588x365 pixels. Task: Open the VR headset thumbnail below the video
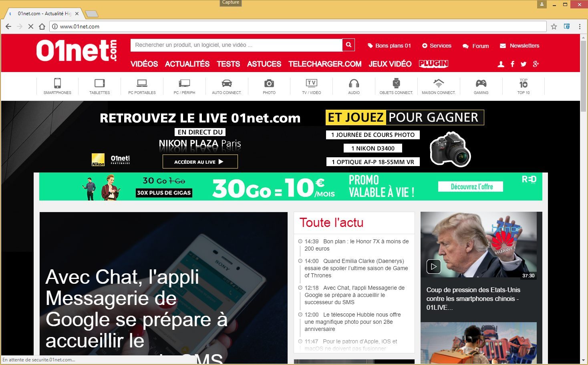478,343
